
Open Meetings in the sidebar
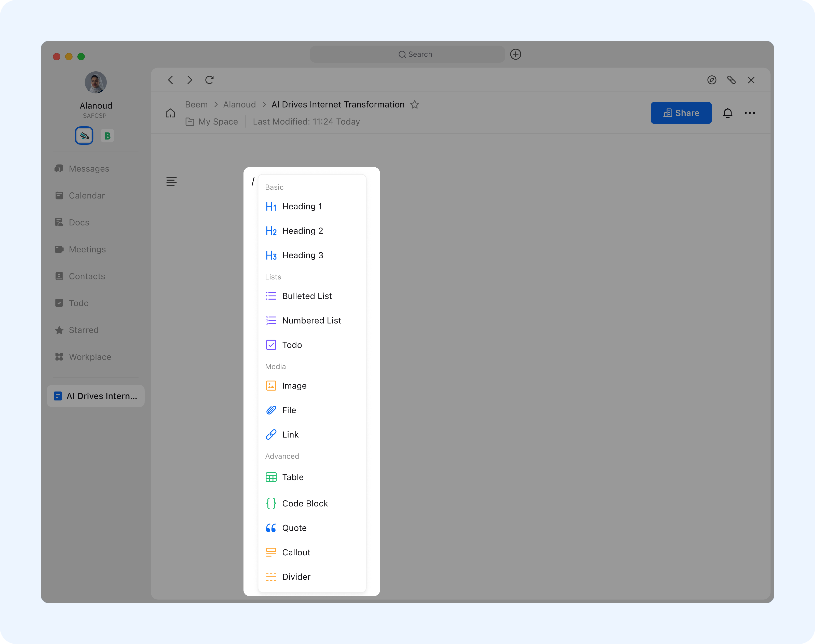pos(87,249)
